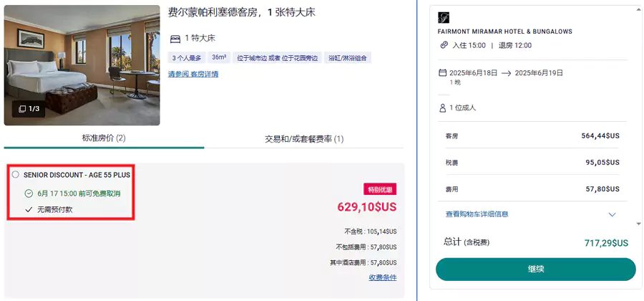Click the check-in time link icon
The width and height of the screenshot is (644, 301).
(444, 45)
